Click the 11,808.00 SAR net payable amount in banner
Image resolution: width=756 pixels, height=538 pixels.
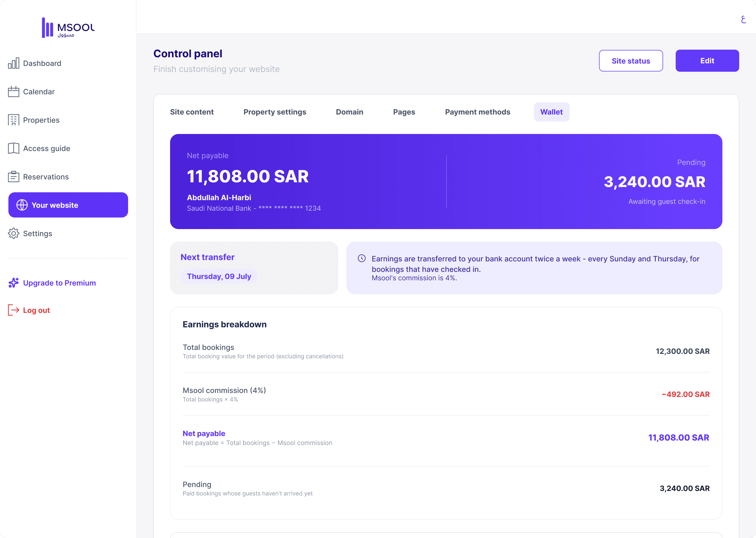point(248,176)
